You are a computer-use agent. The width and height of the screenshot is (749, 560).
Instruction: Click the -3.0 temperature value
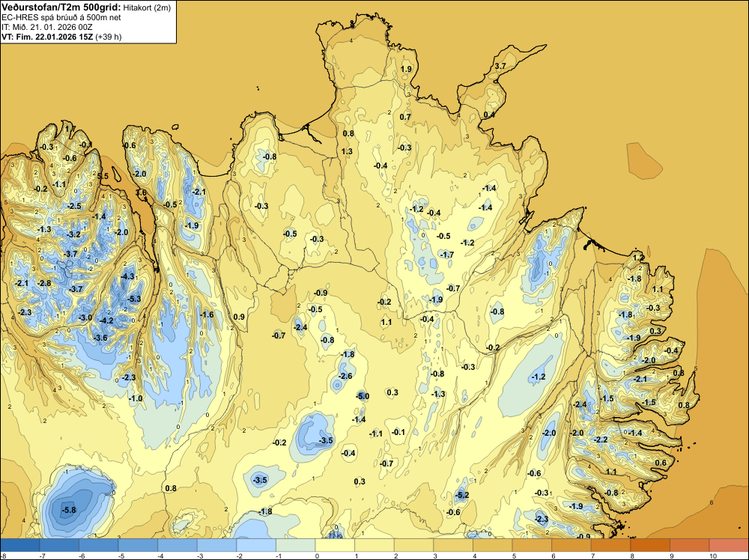point(85,317)
